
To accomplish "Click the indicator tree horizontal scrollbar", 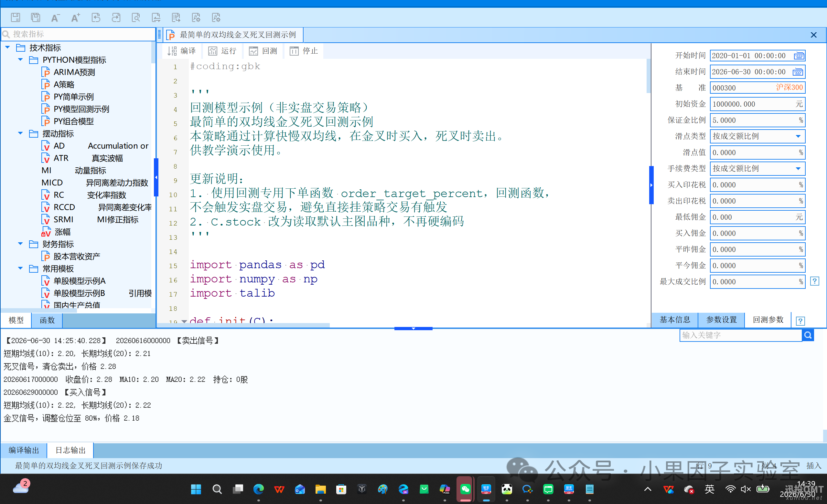I will (x=39, y=310).
